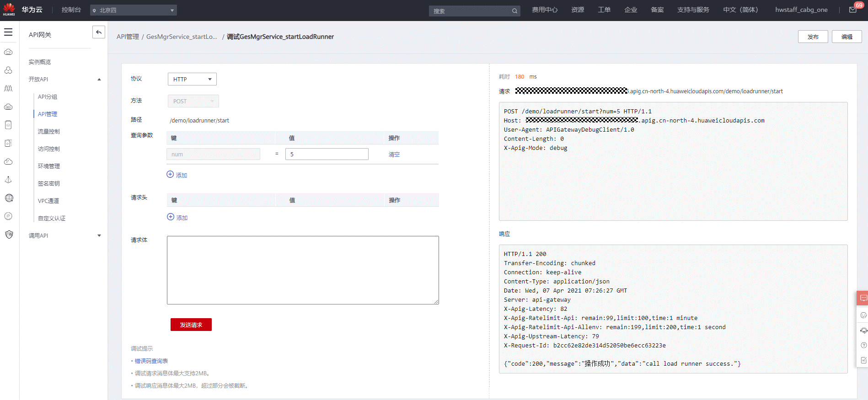868x400 pixels.
Task: Open the 错误码查询表 link
Action: (151, 361)
